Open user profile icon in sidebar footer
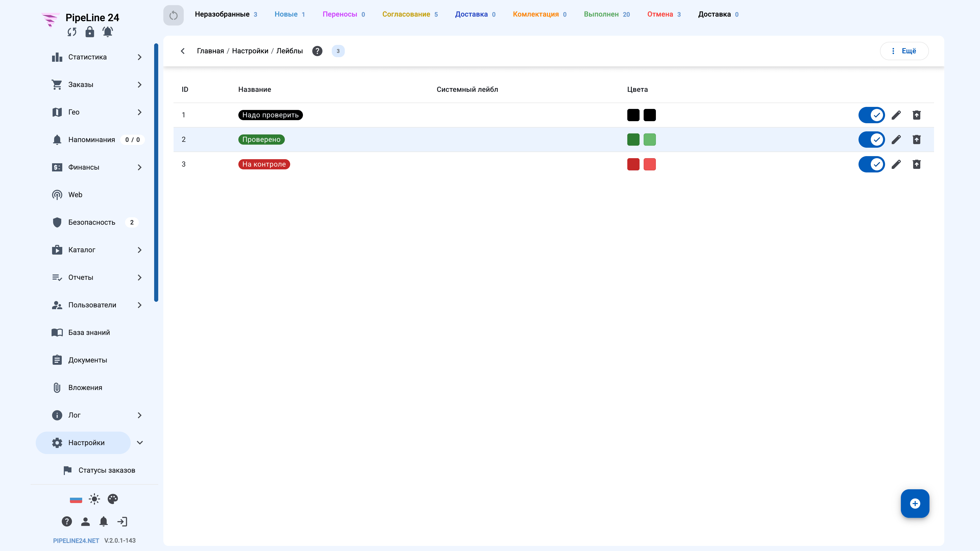 85,521
